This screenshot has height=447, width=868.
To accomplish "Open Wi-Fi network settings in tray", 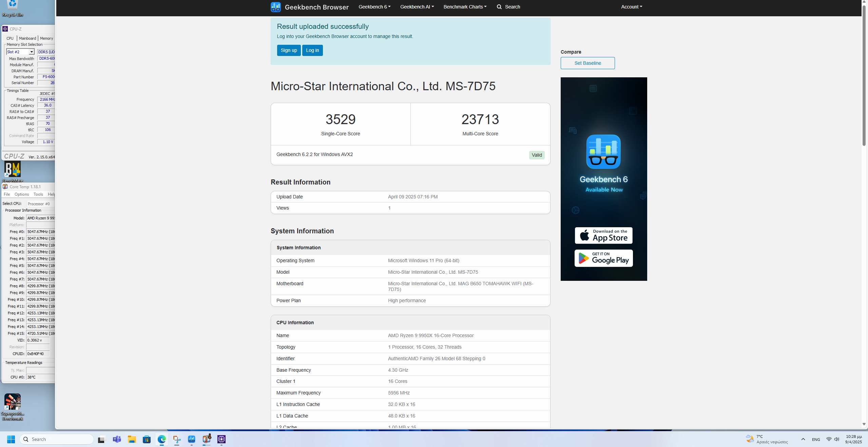I will (x=829, y=439).
